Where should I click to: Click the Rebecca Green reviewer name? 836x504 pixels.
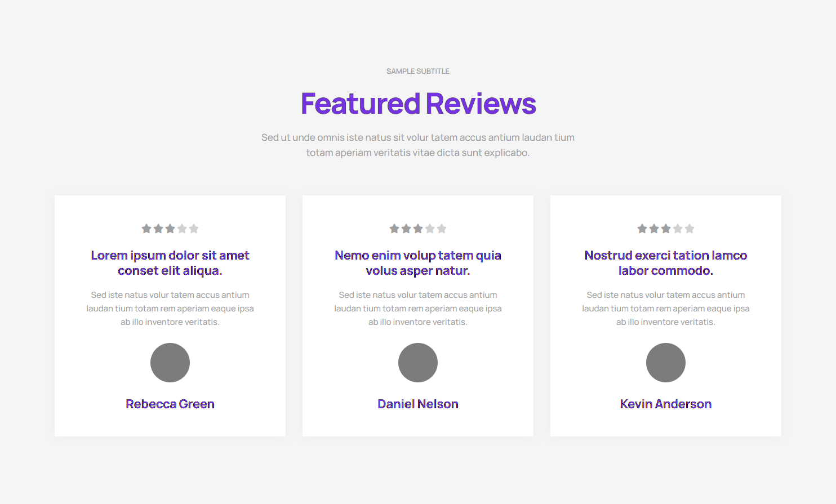click(x=170, y=404)
